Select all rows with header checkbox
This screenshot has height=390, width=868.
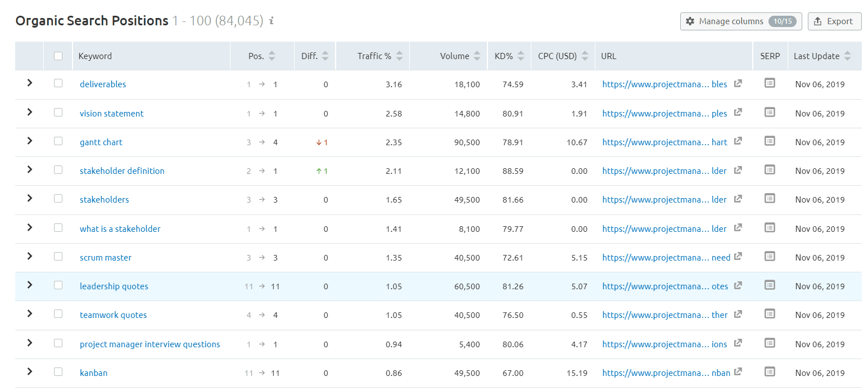coord(58,56)
